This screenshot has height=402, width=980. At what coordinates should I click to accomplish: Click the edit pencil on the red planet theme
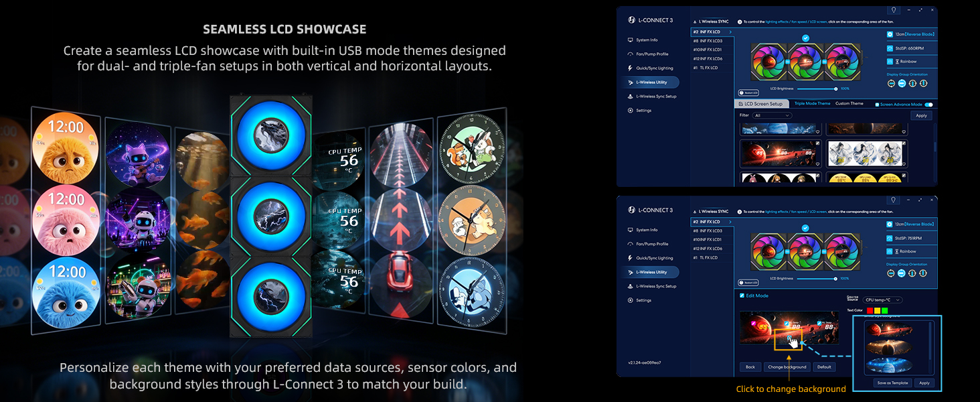(x=817, y=143)
